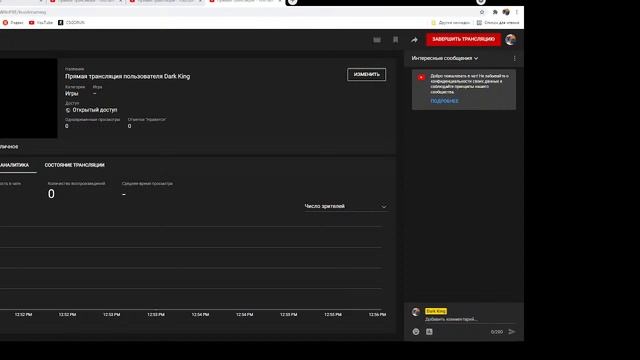Open Chrome extensions puzzle icon

point(495,12)
